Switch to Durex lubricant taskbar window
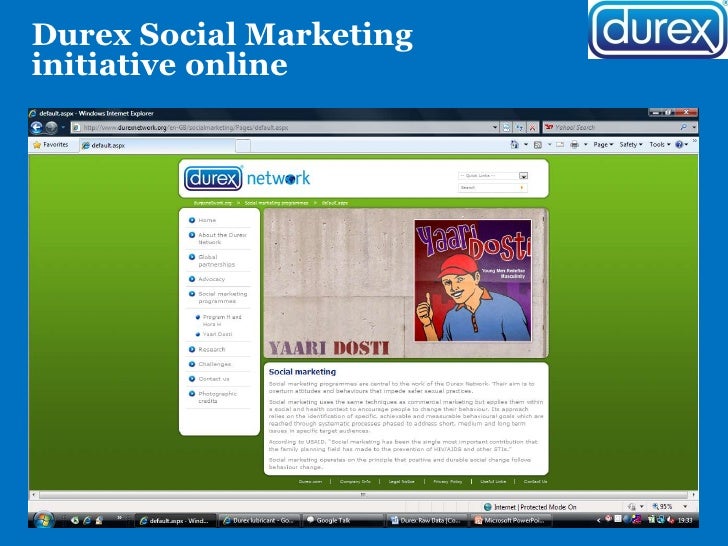The height and width of the screenshot is (546, 728). (259, 520)
